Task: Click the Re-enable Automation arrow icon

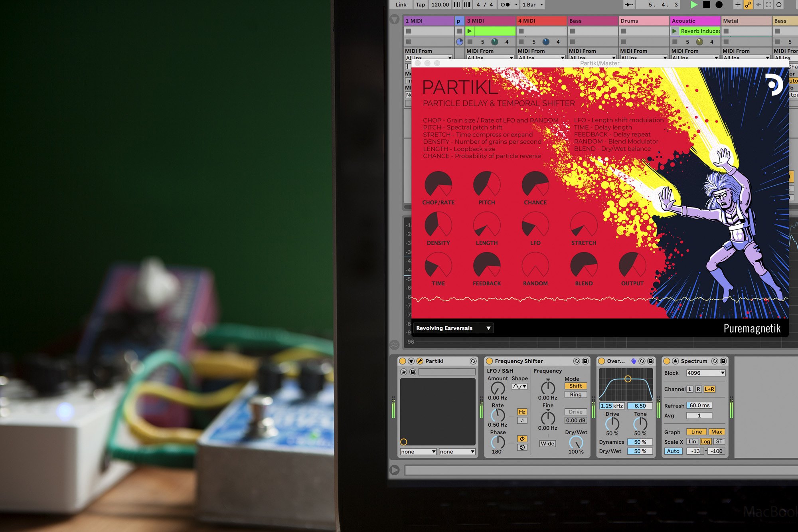Action: coord(758,5)
